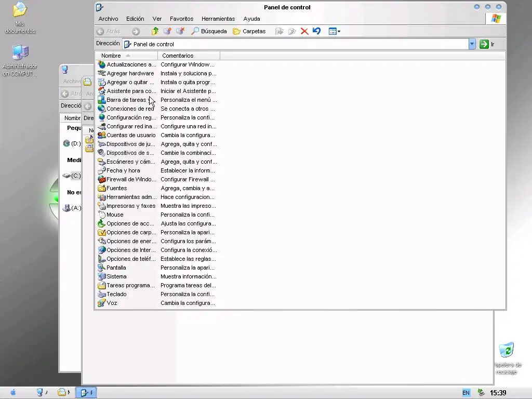The image size is (532, 399).
Task: Select the Opciones de Internet icon
Action: tap(102, 250)
